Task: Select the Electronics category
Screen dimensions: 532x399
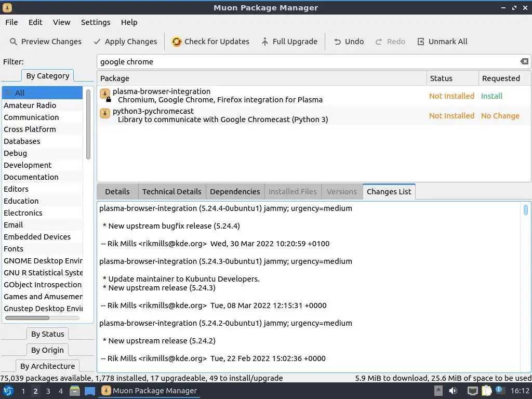Action: [x=42, y=212]
